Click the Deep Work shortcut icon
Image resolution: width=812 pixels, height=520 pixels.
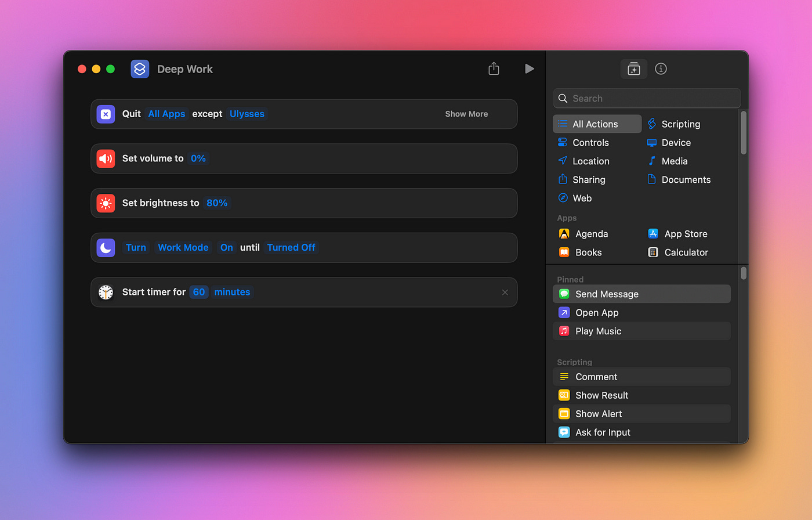pyautogui.click(x=140, y=69)
